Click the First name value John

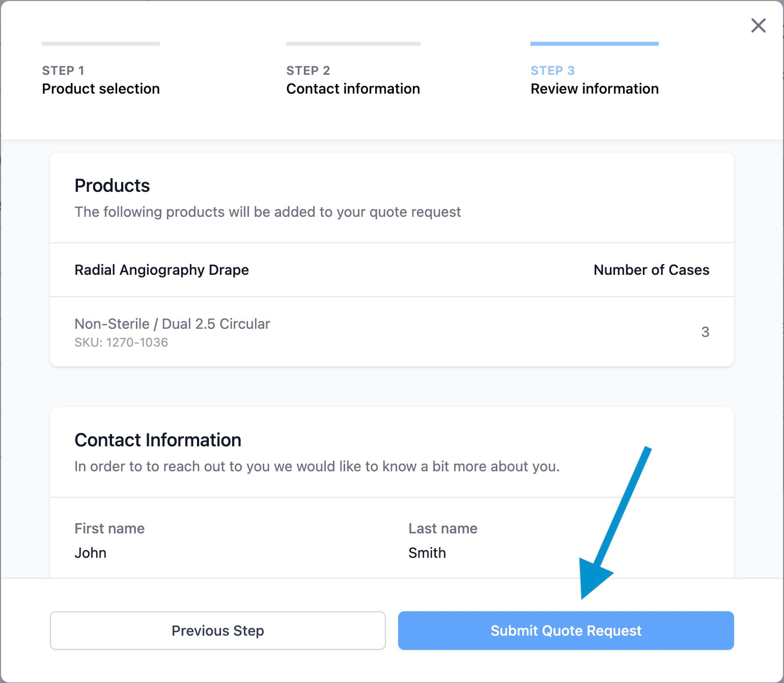point(90,553)
